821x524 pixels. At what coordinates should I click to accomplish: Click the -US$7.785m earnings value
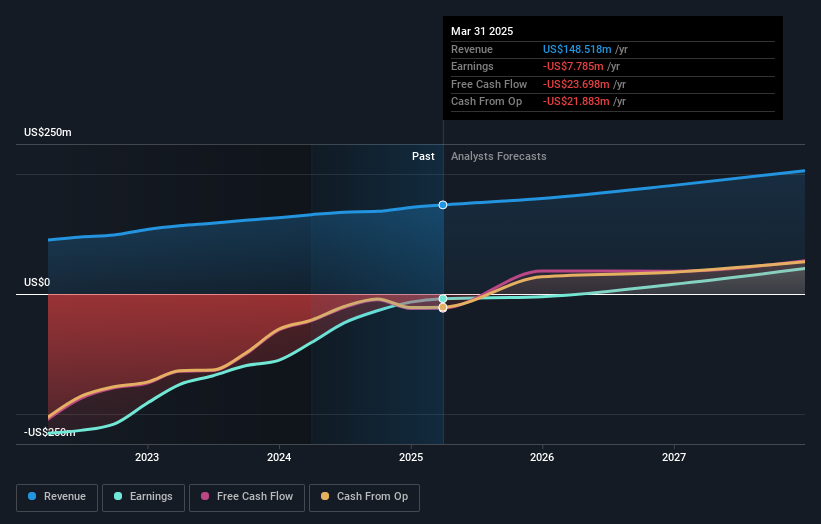point(573,66)
